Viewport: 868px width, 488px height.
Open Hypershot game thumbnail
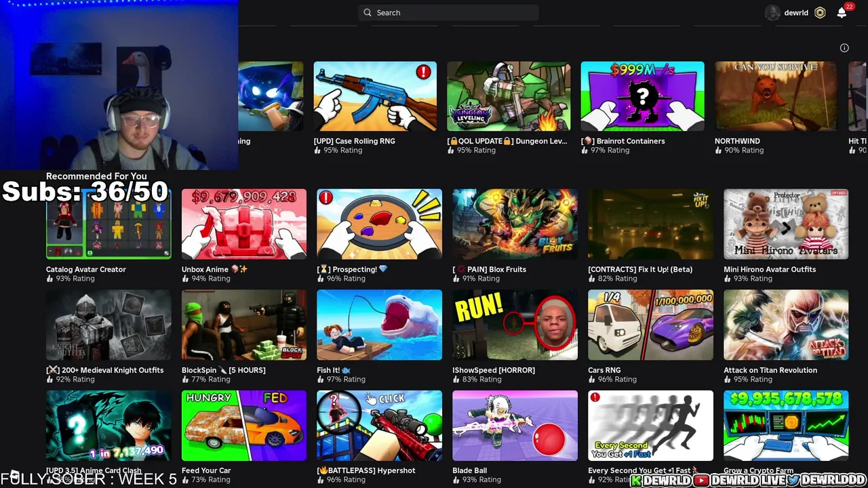tap(379, 426)
